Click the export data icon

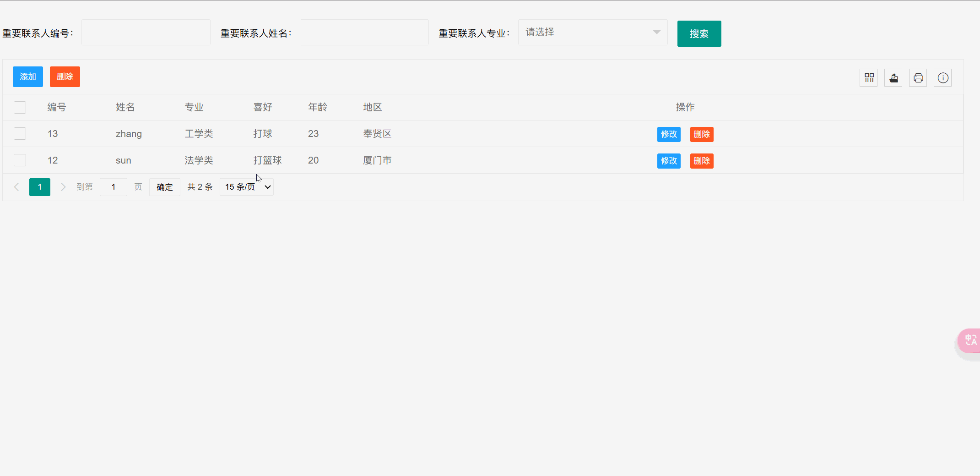click(893, 77)
